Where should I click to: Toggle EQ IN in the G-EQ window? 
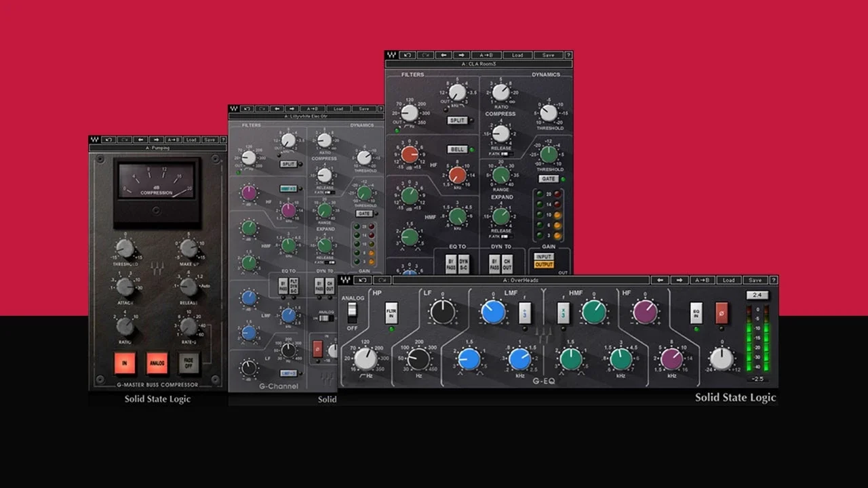696,313
